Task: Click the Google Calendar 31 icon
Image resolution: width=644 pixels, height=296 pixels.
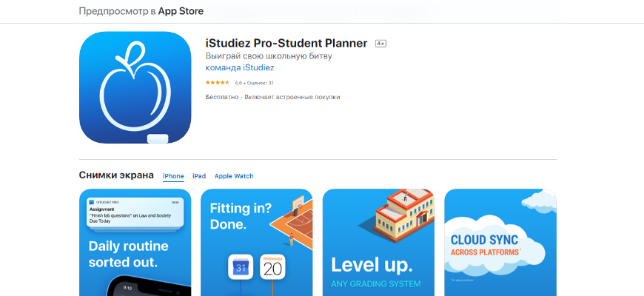Action: coord(241,267)
